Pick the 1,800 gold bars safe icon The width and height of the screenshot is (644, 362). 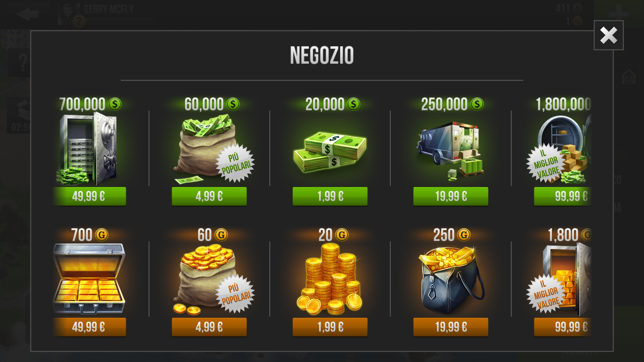(559, 279)
